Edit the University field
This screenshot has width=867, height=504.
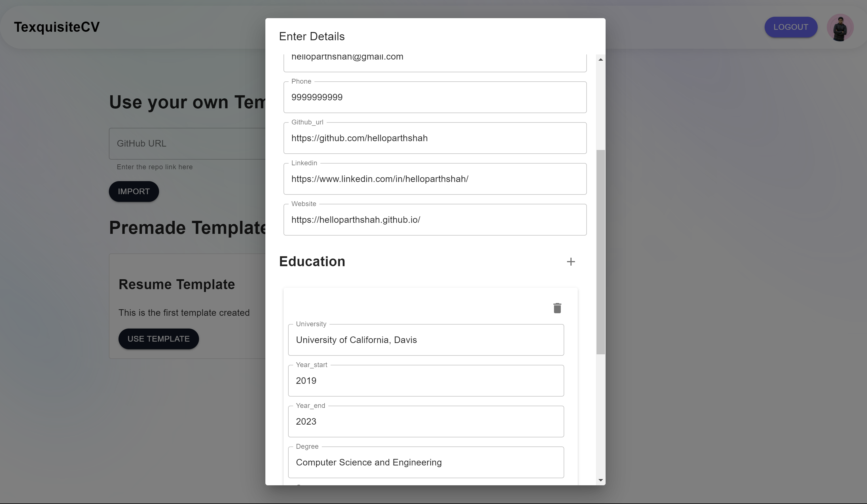426,340
